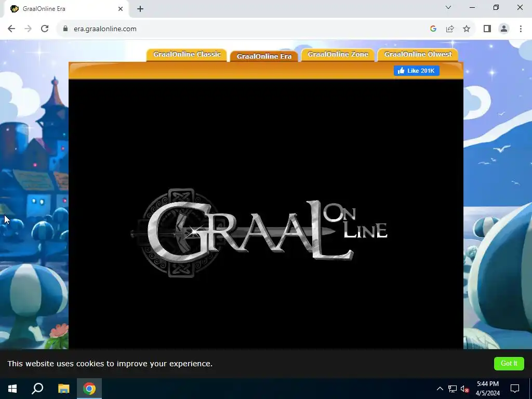Select the GraalOnline Era site tab
Image resolution: width=532 pixels, height=399 pixels.
(264, 56)
